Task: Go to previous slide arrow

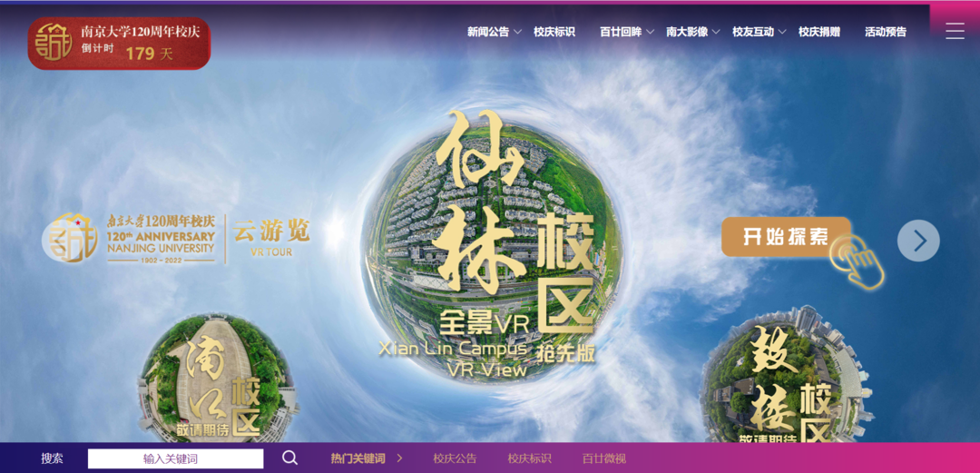Action: point(62,241)
